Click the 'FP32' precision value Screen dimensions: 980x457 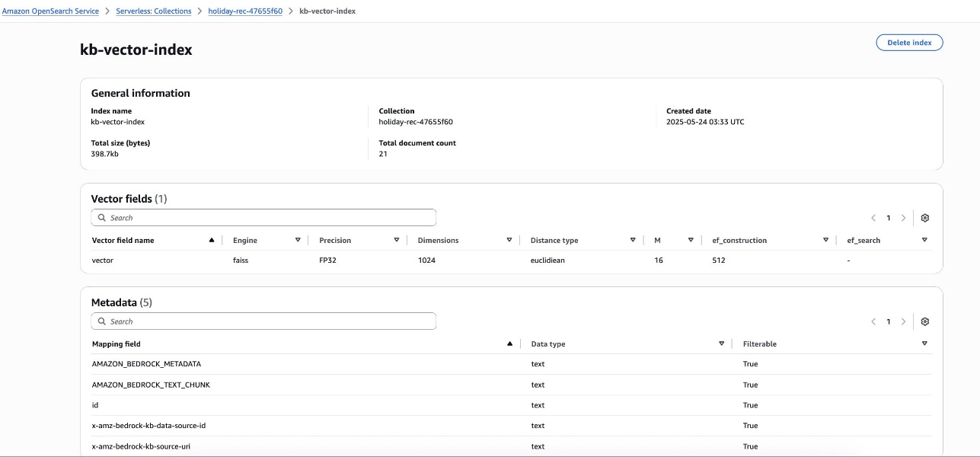pos(327,260)
